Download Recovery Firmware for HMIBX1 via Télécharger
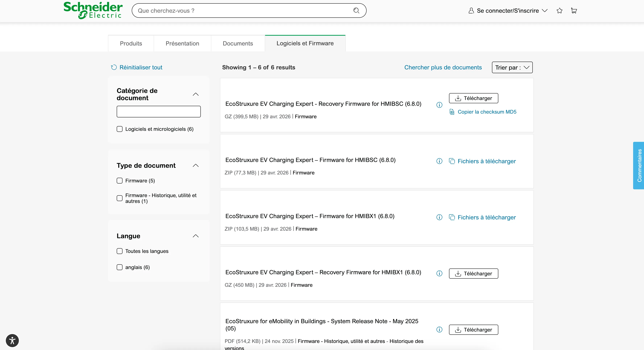 pos(473,274)
